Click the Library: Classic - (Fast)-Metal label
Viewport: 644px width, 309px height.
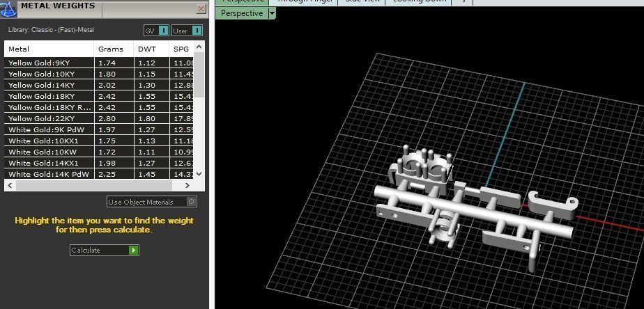[51, 30]
